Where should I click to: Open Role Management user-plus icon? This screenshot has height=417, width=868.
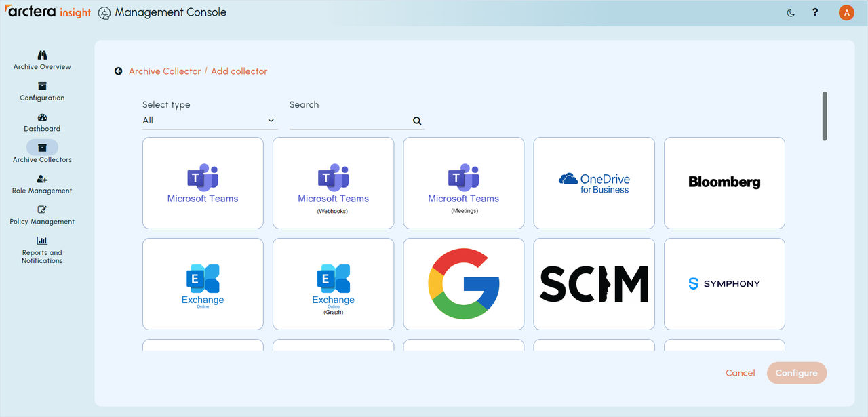coord(42,179)
